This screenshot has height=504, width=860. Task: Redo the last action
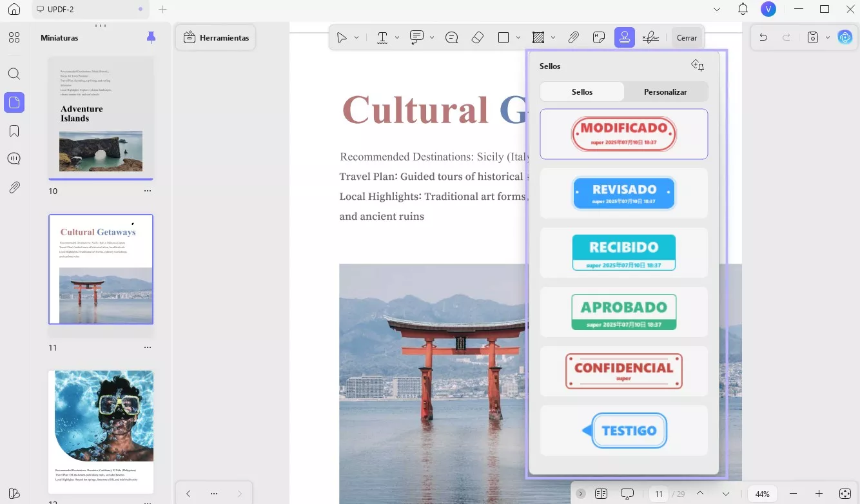click(x=787, y=37)
